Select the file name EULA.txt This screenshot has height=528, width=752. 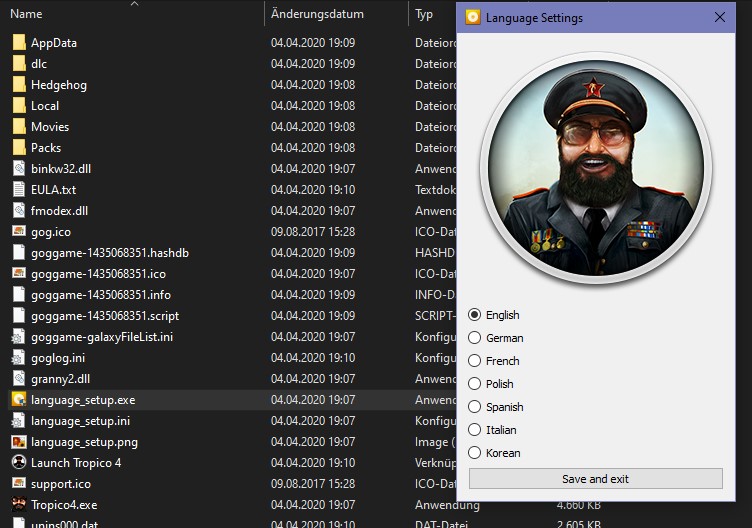pos(53,190)
